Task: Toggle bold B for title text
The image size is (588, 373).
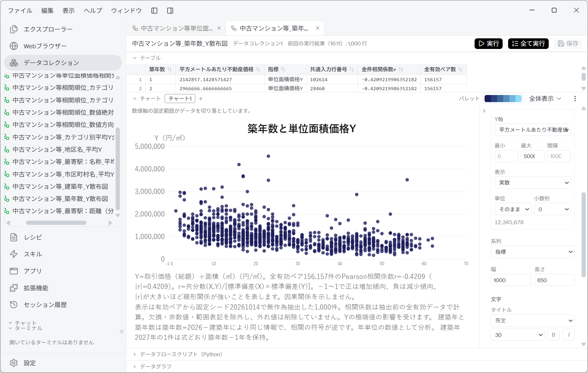Action: [x=554, y=335]
